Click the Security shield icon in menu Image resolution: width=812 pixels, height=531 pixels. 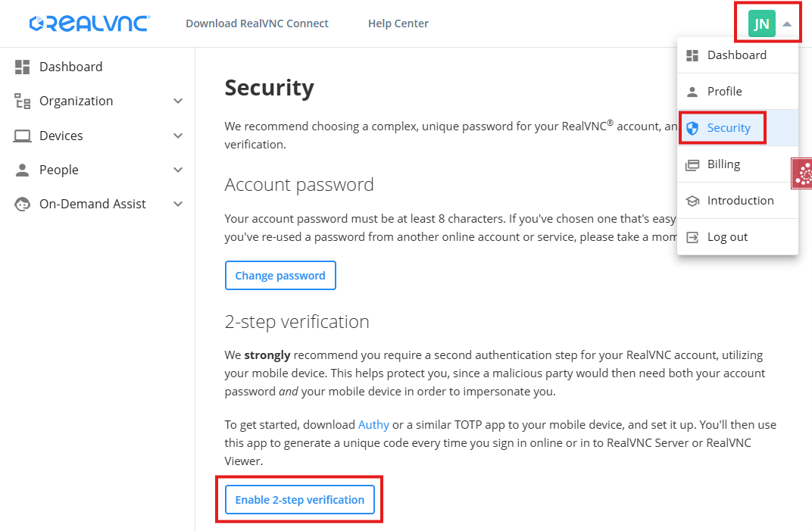(692, 128)
